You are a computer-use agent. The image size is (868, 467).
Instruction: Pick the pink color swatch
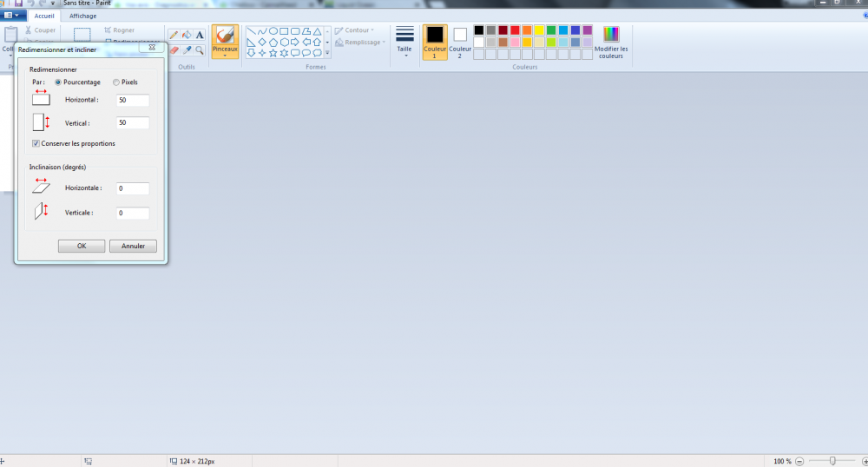(515, 42)
